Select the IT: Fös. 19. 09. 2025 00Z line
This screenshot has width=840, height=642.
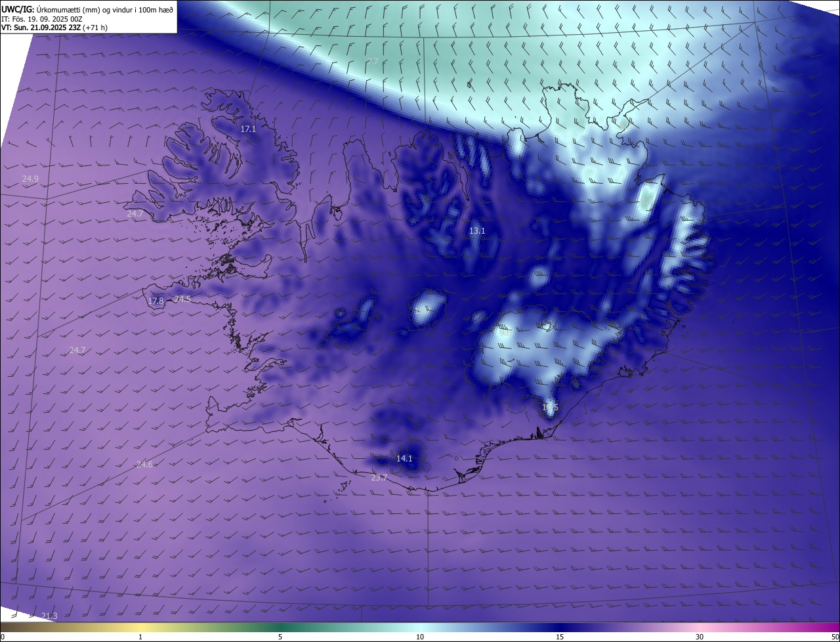point(41,18)
